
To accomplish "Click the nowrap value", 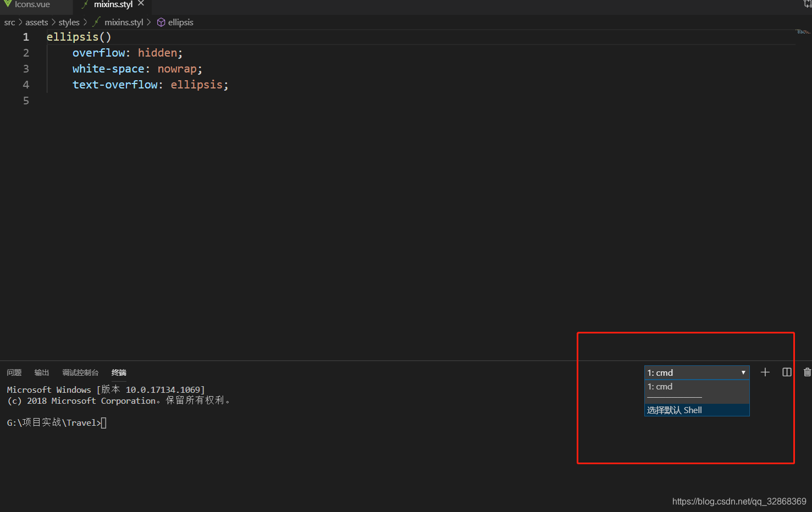I will tap(177, 69).
